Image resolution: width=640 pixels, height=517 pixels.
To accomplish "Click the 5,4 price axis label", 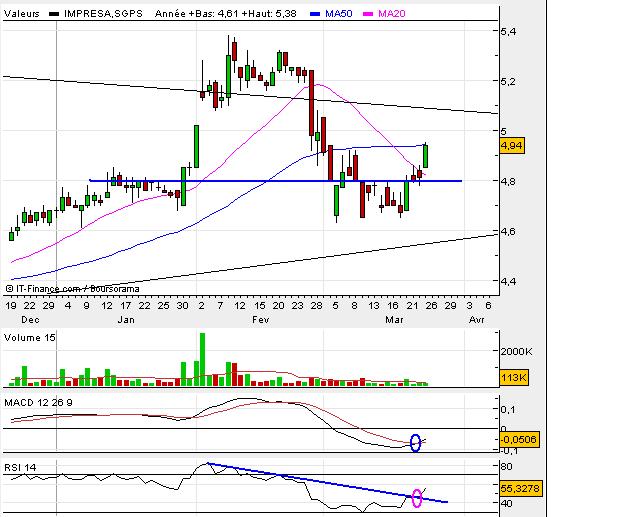I will (x=508, y=31).
